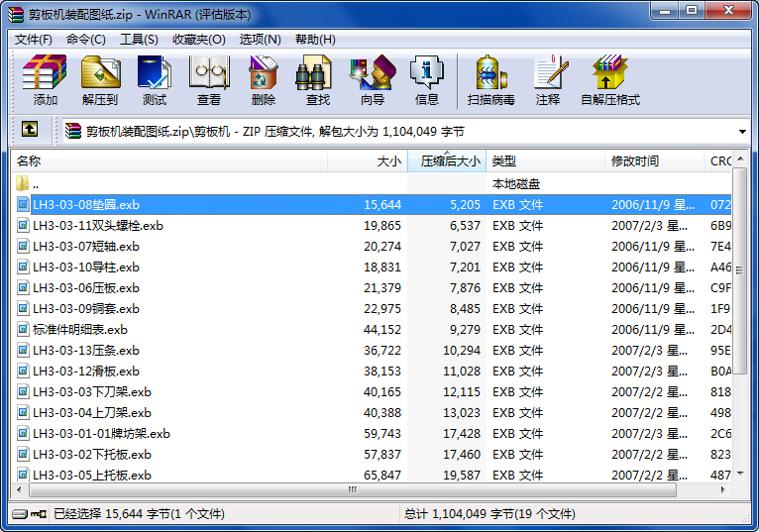Sort by CRC column header
Image resolution: width=759 pixels, height=532 pixels.
click(717, 160)
